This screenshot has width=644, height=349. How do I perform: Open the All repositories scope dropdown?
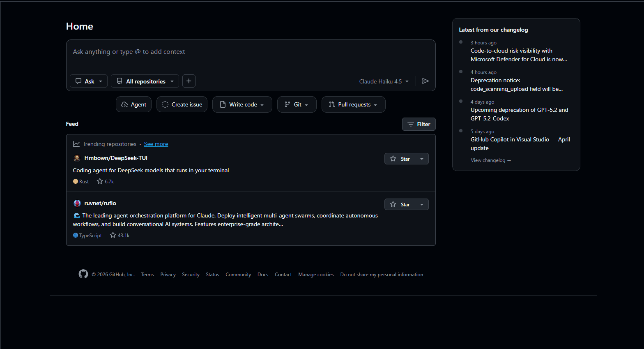[145, 81]
